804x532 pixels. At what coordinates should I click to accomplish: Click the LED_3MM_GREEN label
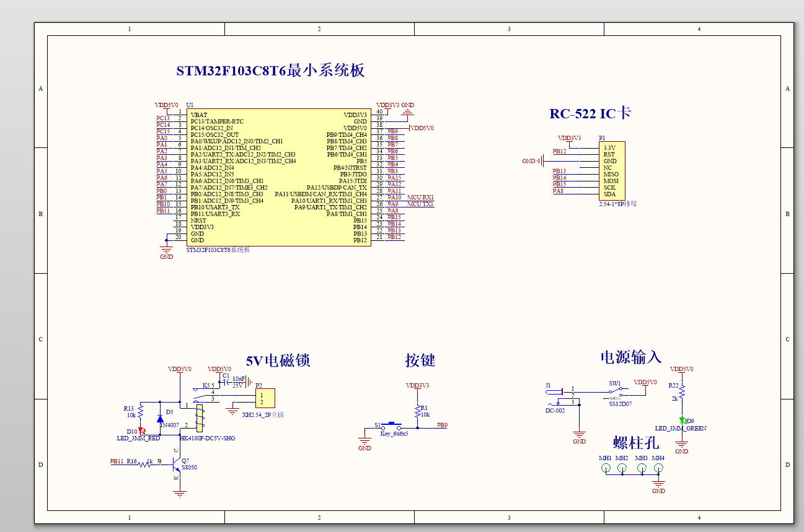pos(681,429)
